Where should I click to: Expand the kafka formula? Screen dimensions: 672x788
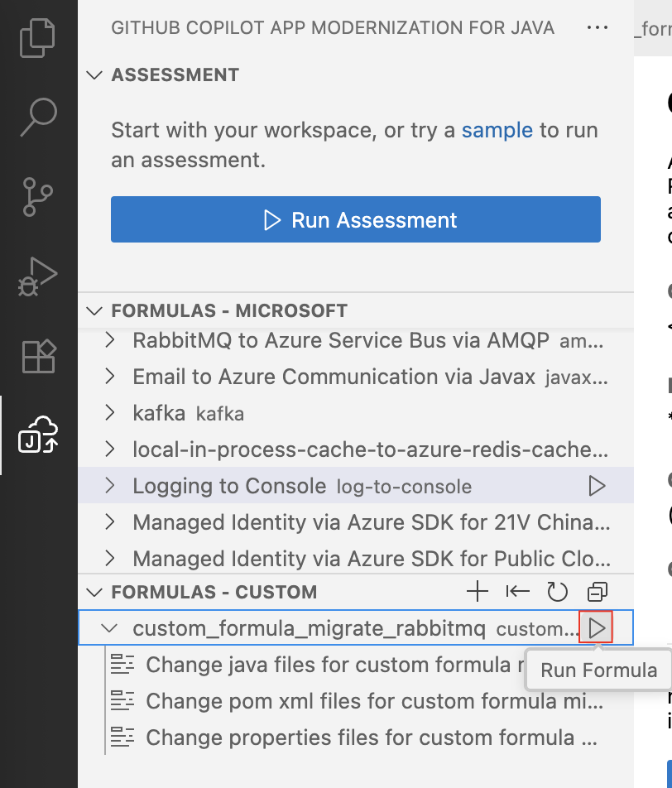tap(109, 412)
